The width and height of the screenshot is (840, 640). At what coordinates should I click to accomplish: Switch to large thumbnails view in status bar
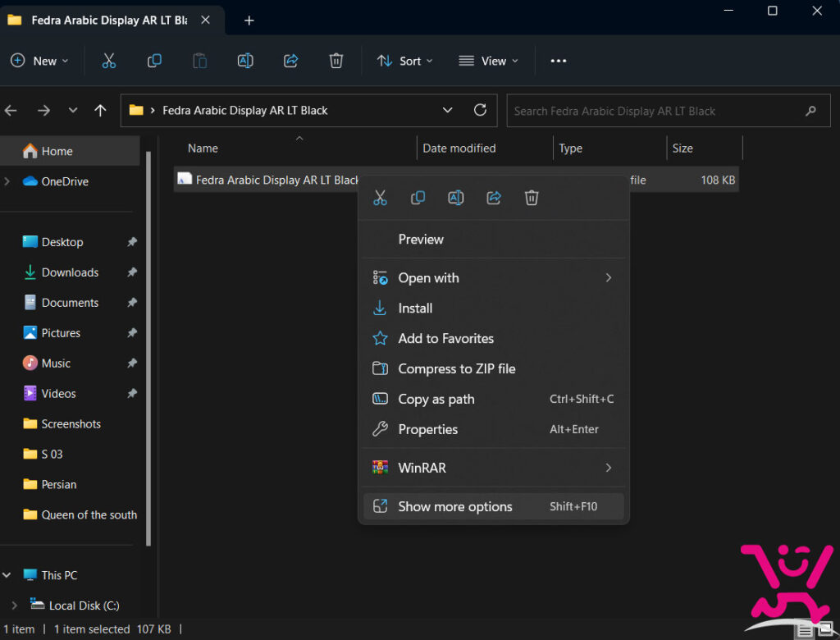825,630
